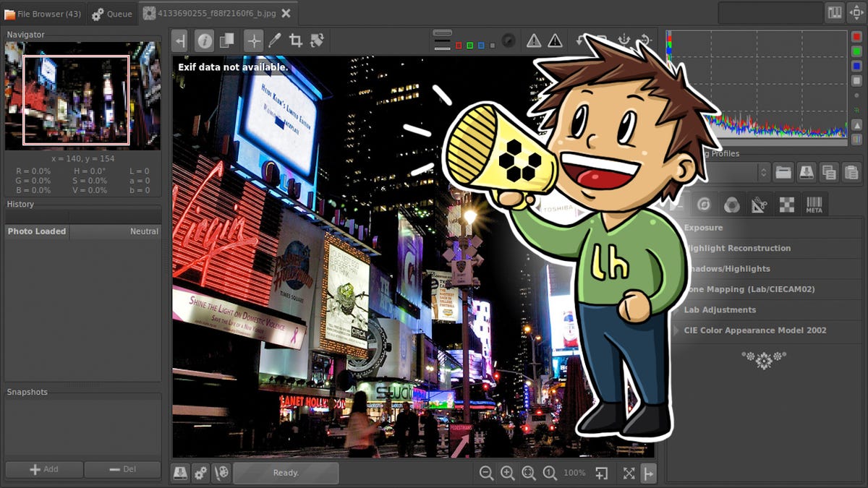Toggle the left panel visibility arrow
The width and height of the screenshot is (868, 488).
(x=180, y=40)
